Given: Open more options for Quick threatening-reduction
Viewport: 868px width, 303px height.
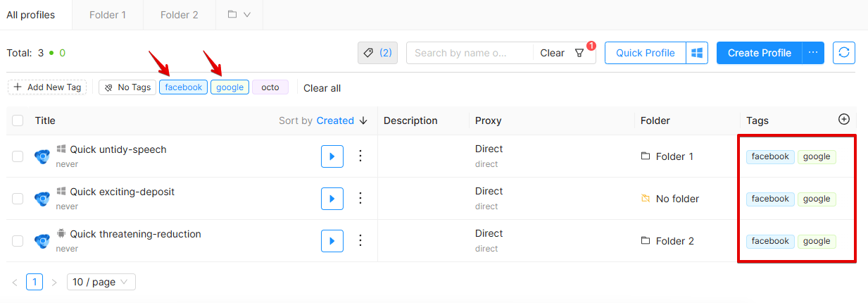Looking at the screenshot, I should 360,241.
